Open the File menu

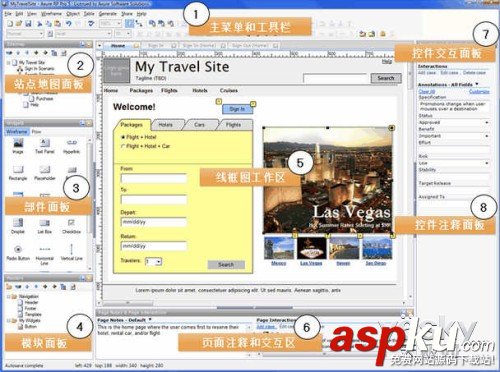point(8,14)
